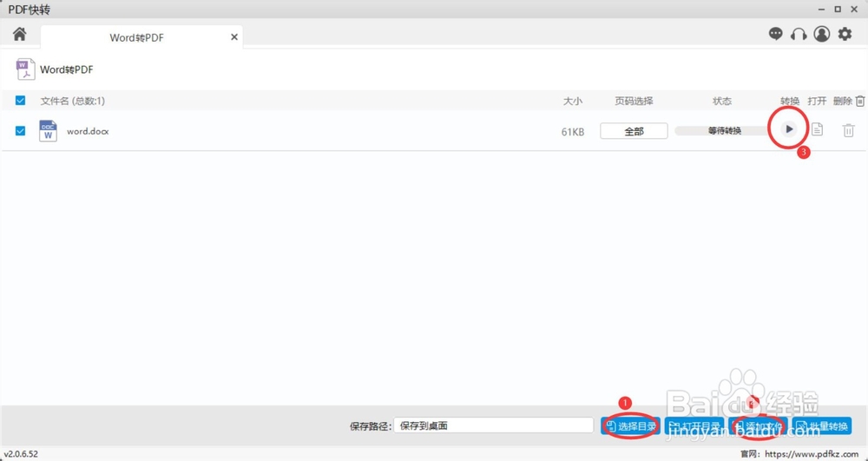Click the v2.0.6.52 version label
This screenshot has width=868, height=461.
point(21,454)
